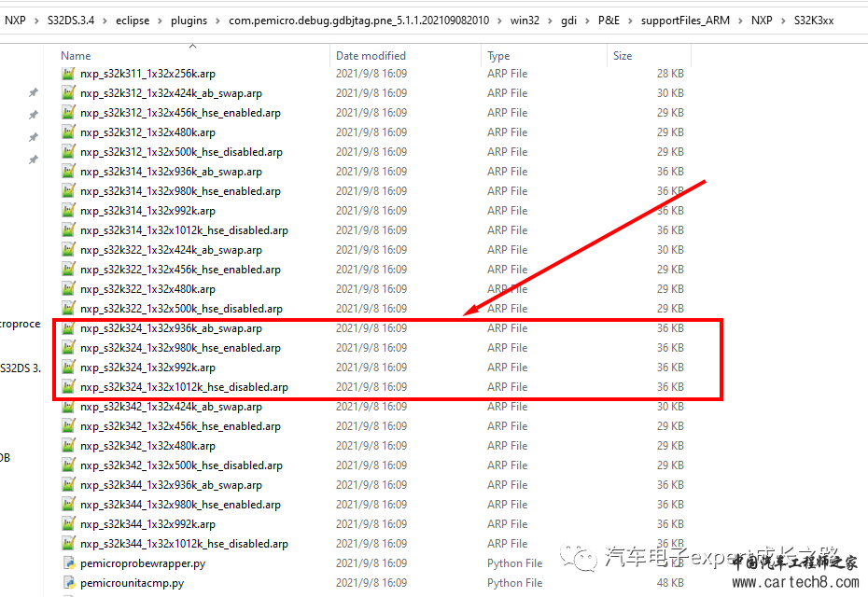Click file icon of nxp_s32k314_1x32x936k_ab_swap.arp

click(69, 172)
